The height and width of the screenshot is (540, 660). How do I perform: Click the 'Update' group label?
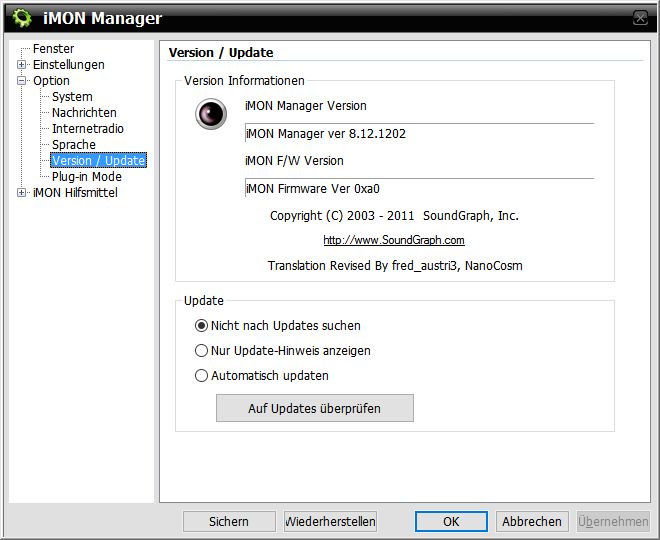[x=204, y=301]
